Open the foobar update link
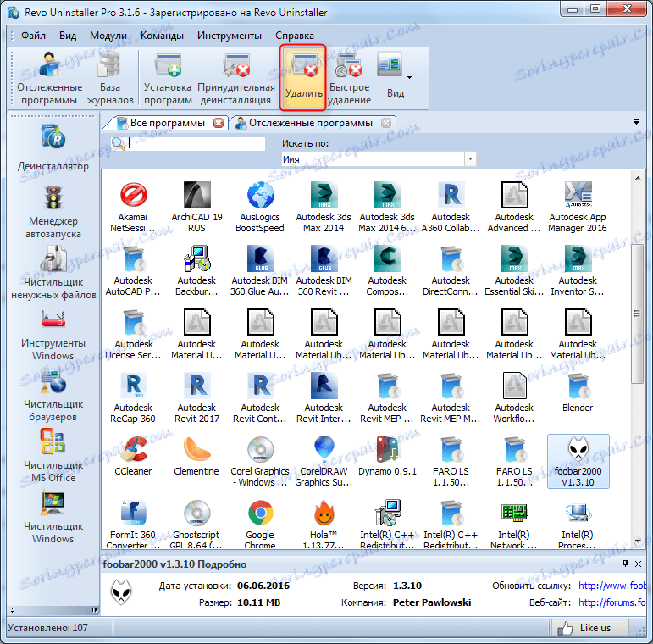The height and width of the screenshot is (644, 653). [611, 586]
